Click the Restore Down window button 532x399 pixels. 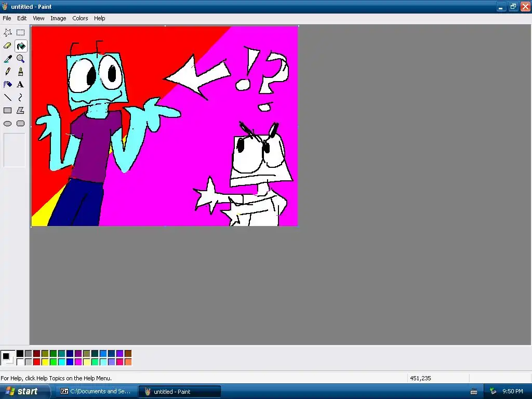tap(513, 6)
